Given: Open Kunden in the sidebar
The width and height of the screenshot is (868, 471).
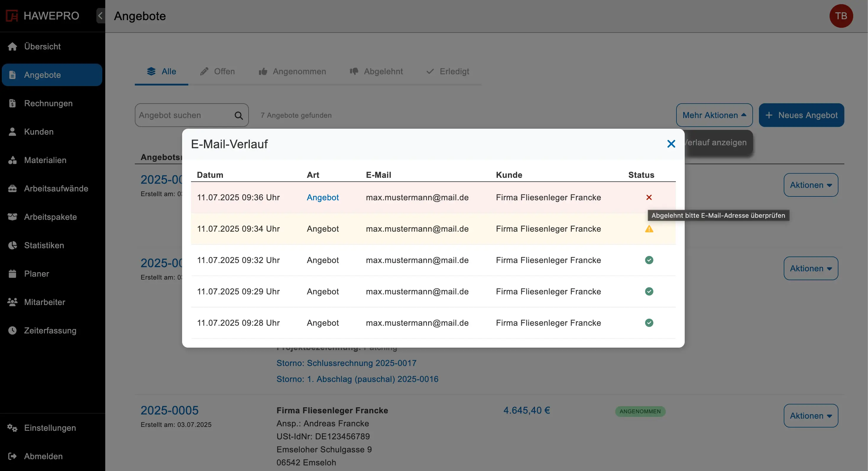Looking at the screenshot, I should tap(52, 131).
